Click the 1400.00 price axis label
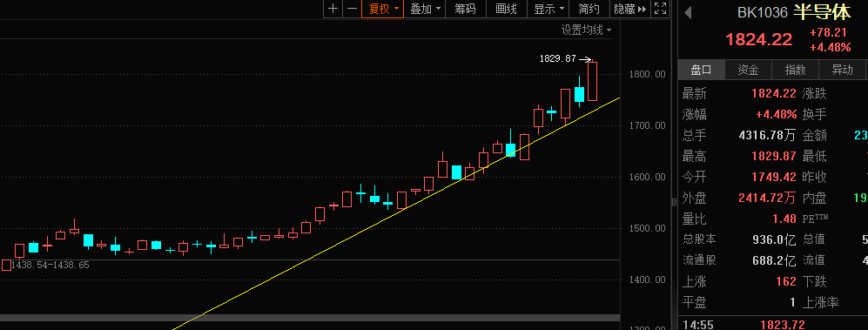Viewport: 868px width, 330px height. [647, 279]
